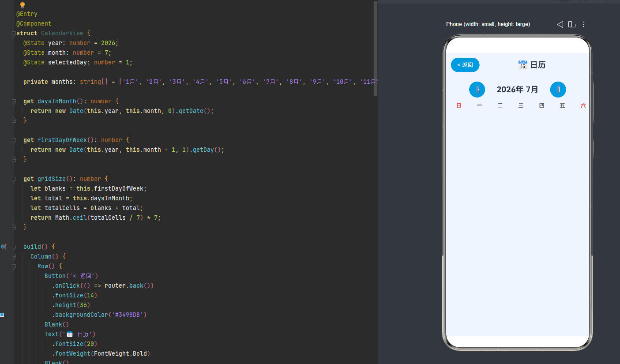Click '.fontSize(14)' line in code
Screen dimensions: 620x364
coord(75,295)
